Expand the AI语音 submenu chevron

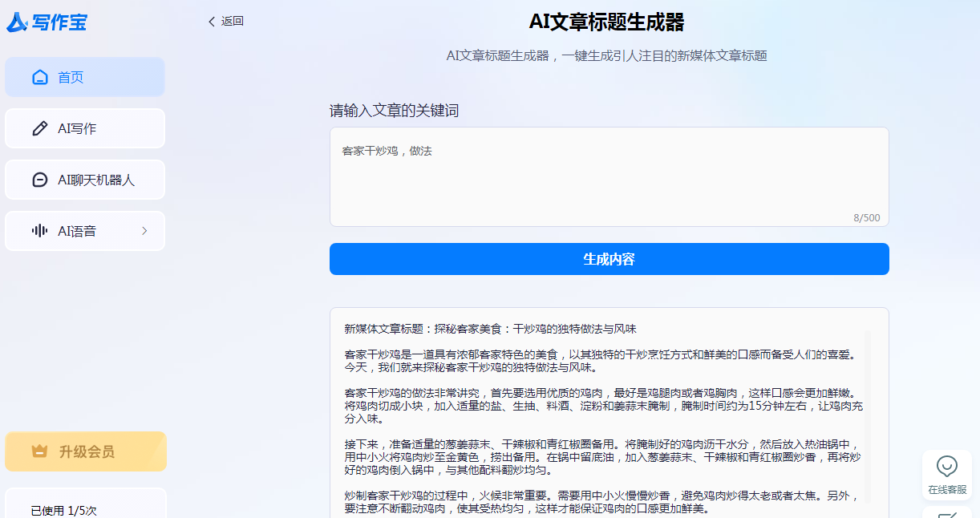tap(144, 231)
